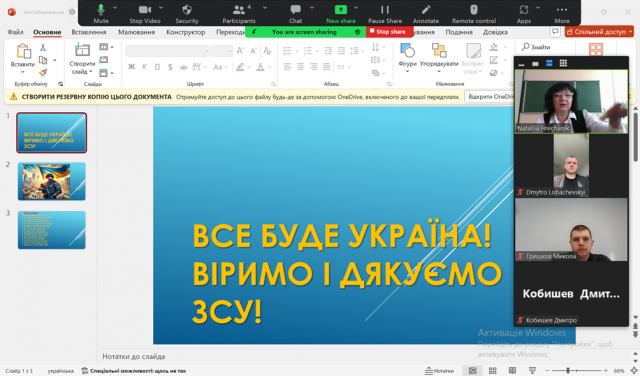Screen dimensions: 640x376
Task: Switch Zoom video panel to gallery grid view
Action: point(563,63)
